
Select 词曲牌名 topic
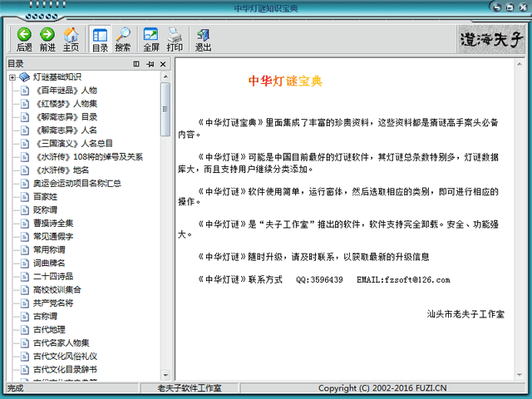click(49, 263)
